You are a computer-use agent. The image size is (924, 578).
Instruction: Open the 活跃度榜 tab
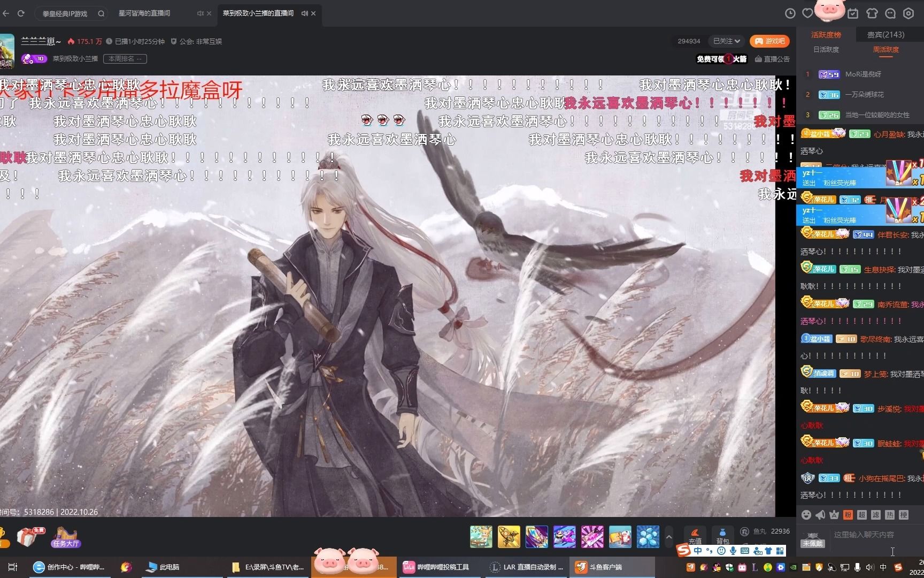point(826,35)
